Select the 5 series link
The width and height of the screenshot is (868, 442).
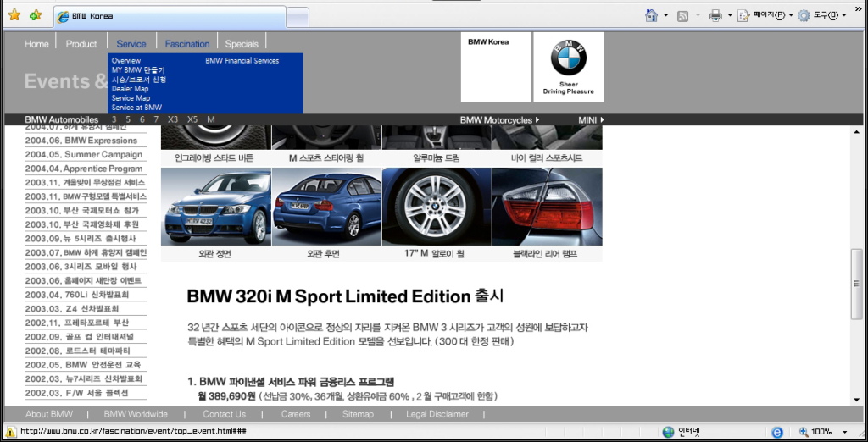tap(129, 119)
